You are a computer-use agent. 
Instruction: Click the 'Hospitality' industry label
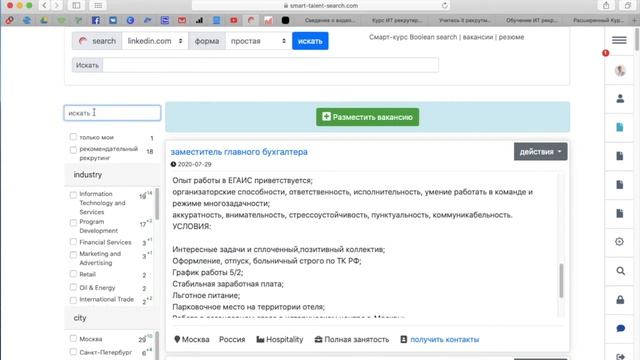point(284,339)
